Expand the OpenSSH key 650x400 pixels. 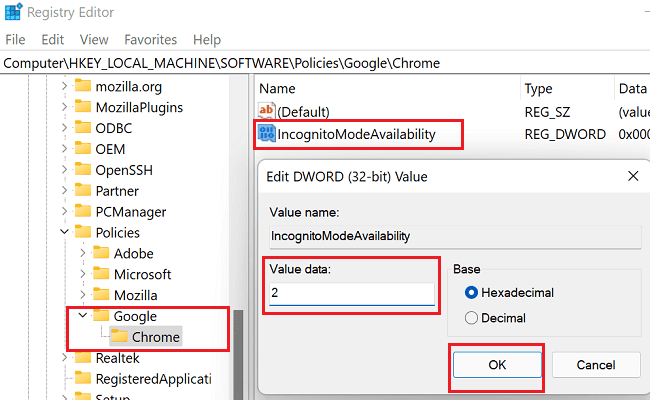[64, 170]
